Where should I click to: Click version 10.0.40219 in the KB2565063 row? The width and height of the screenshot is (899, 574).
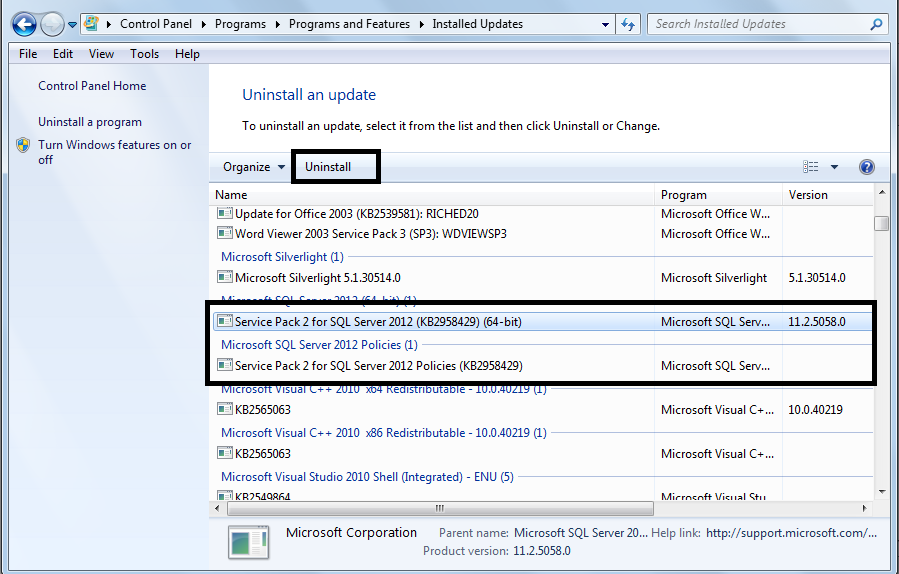pos(815,410)
